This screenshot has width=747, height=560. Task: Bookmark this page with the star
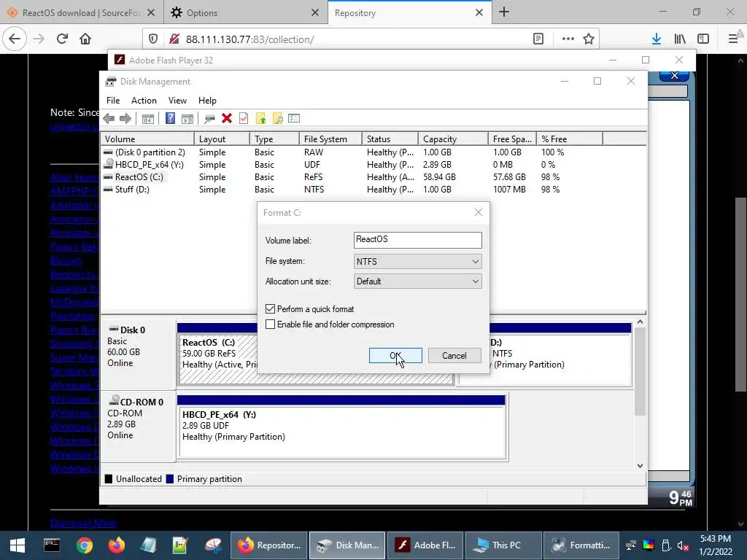pos(589,39)
